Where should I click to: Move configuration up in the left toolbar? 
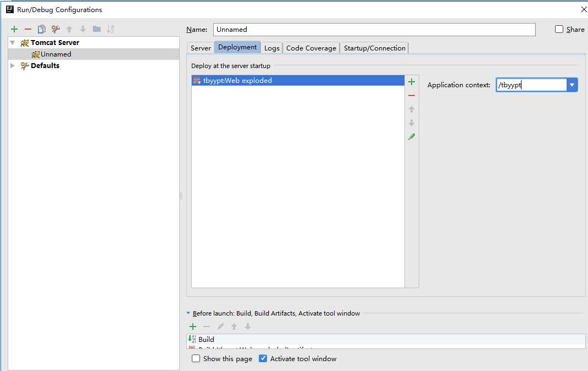pos(69,29)
